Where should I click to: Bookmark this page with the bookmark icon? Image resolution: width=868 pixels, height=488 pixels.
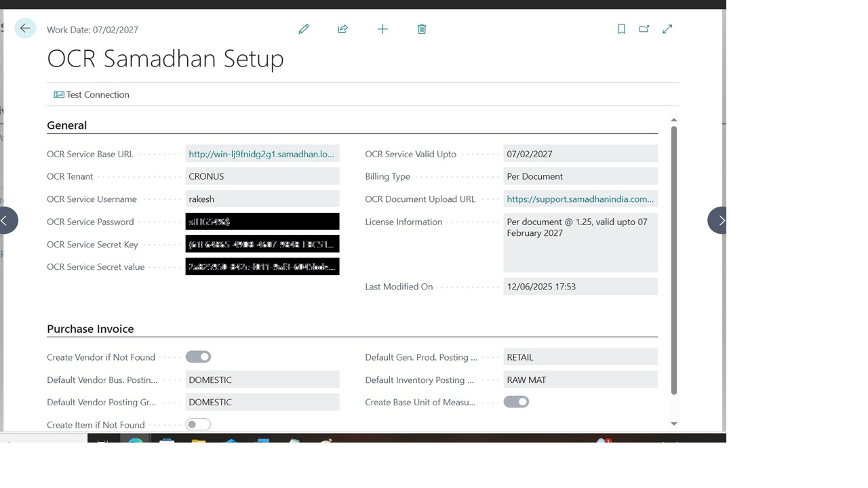[x=621, y=29]
